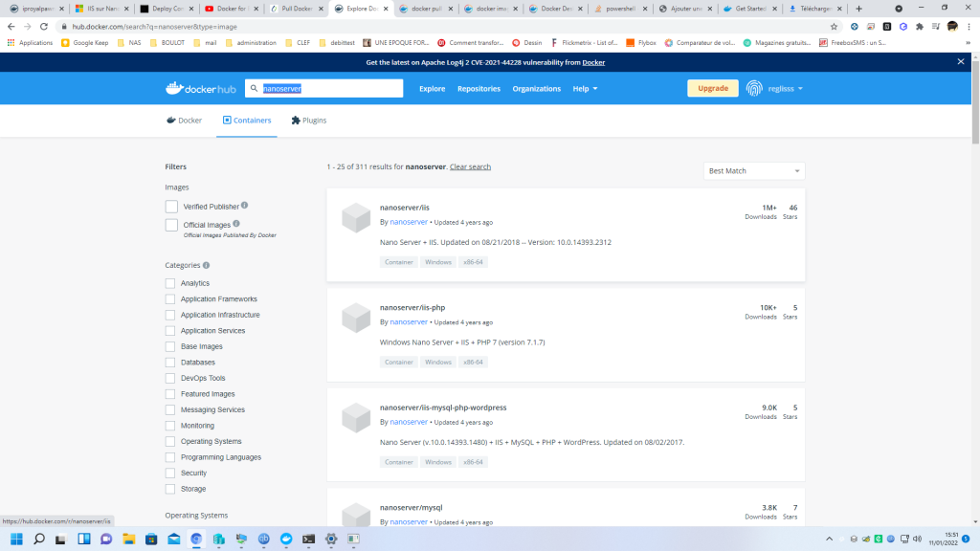Click the info icon beside Categories
This screenshot has width=980, height=551.
207,265
